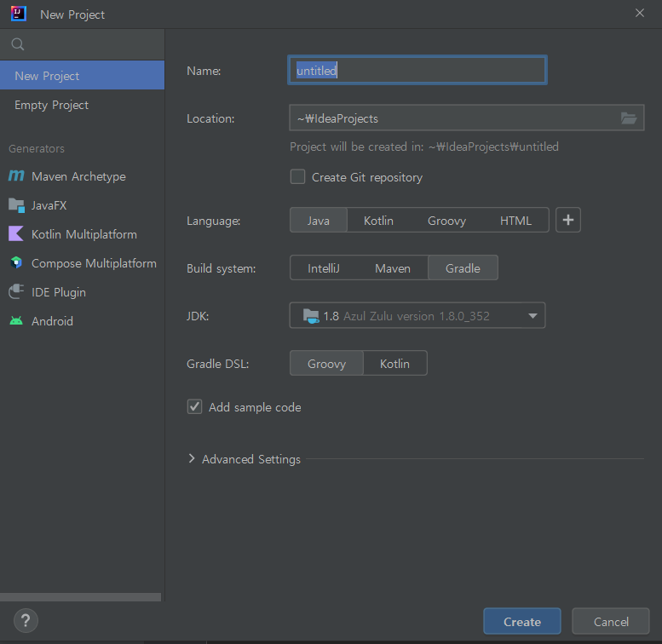Click the Android robot icon
The height and width of the screenshot is (644, 662).
pyautogui.click(x=16, y=321)
